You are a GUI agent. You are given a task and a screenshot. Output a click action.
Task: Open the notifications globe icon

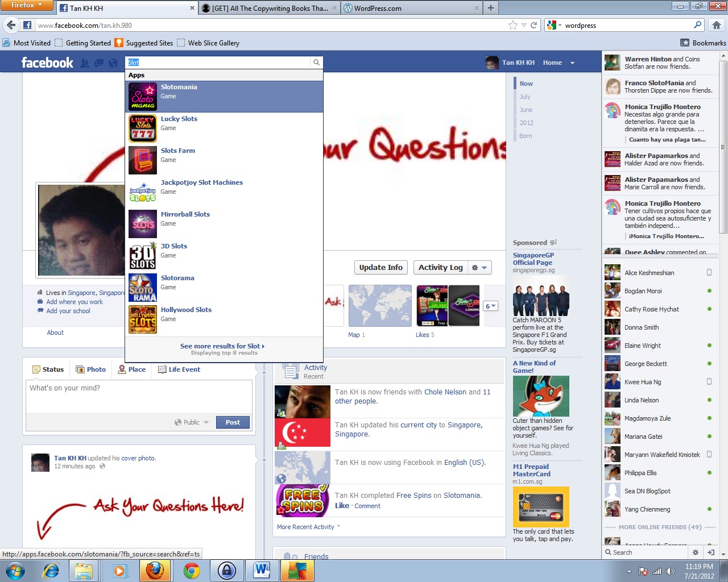click(113, 63)
